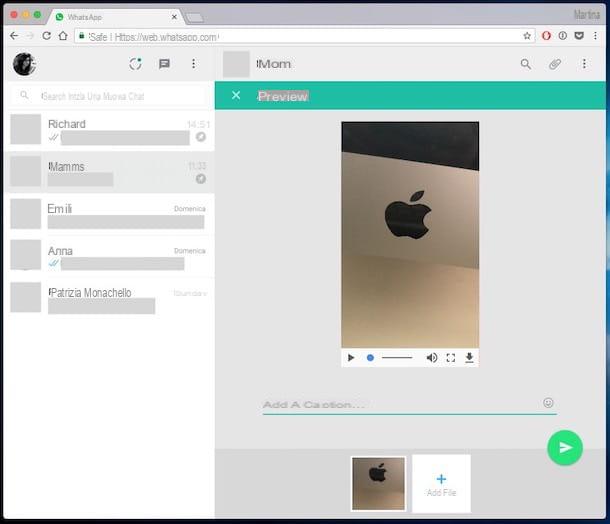The image size is (610, 524).
Task: Click the circular info extension icon
Action: click(563, 36)
